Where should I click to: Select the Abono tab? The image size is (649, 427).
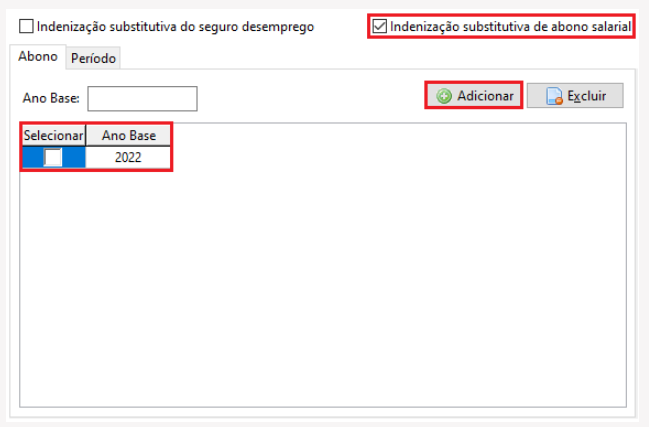[38, 57]
